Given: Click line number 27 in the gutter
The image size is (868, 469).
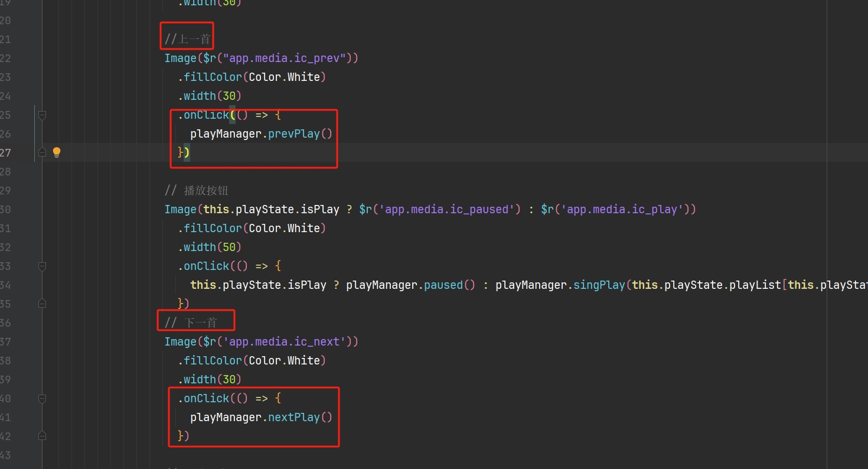Looking at the screenshot, I should coord(5,152).
